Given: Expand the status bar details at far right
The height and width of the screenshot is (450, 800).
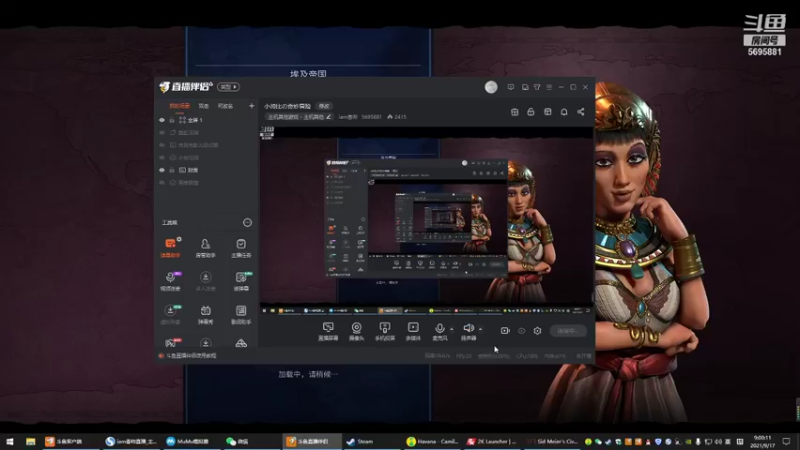Looking at the screenshot, I should (x=584, y=356).
